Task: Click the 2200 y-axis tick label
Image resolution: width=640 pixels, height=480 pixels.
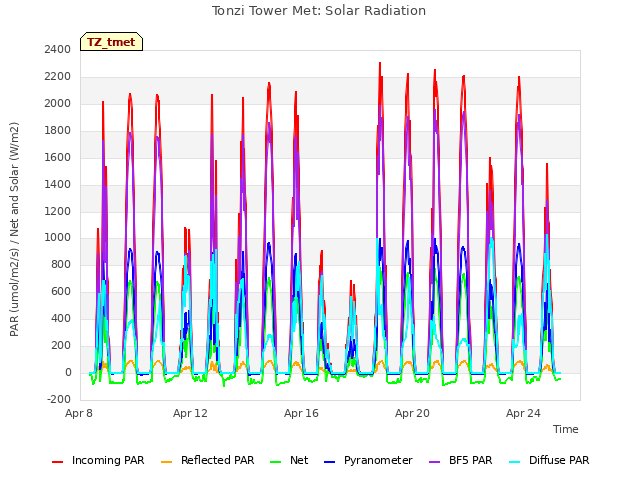Action: click(58, 77)
